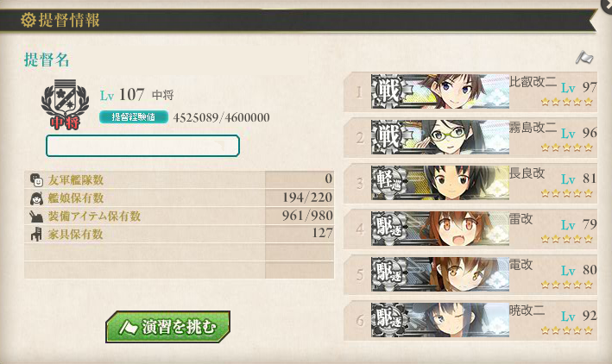Click the close button at top-right corner
This screenshot has height=364, width=612.
pyautogui.click(x=607, y=4)
